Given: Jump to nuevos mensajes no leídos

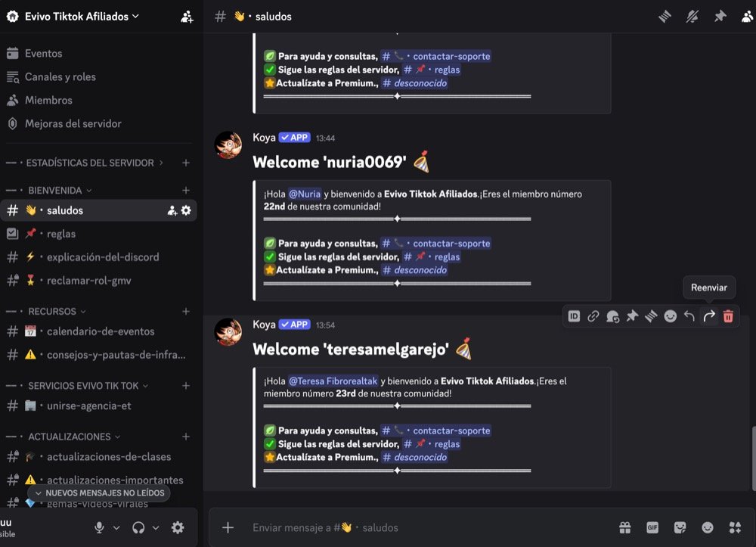Looking at the screenshot, I should point(99,493).
